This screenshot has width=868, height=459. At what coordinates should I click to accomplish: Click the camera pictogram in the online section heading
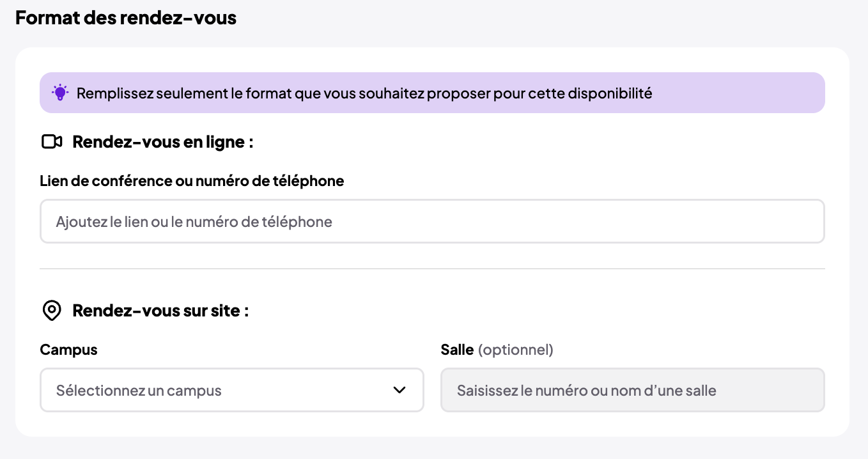click(x=51, y=141)
